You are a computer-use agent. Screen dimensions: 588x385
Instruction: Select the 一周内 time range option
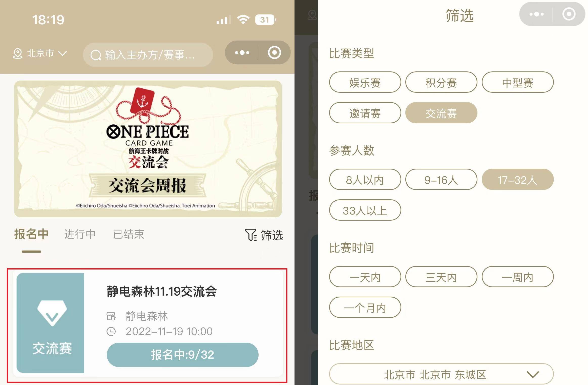pos(517,277)
